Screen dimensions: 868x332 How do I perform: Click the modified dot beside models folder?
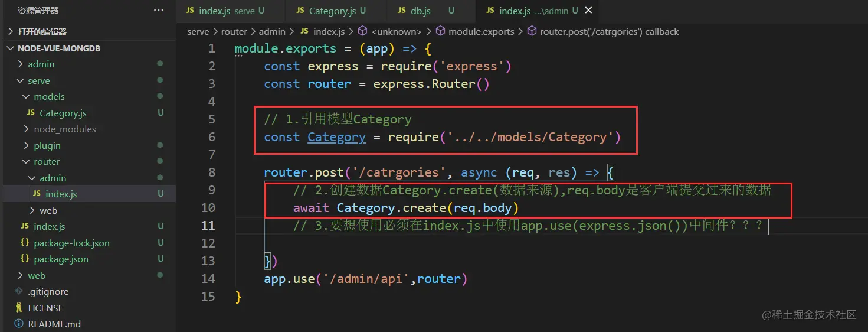(160, 96)
